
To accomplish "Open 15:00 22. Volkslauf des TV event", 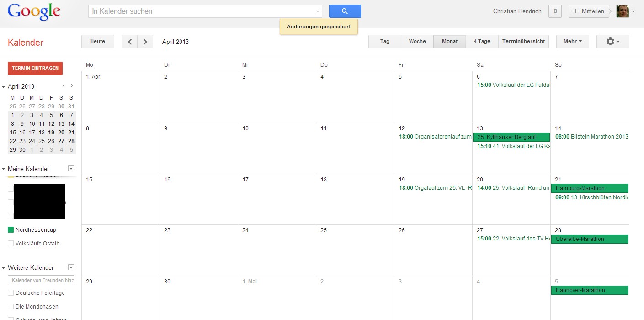I will pyautogui.click(x=513, y=238).
